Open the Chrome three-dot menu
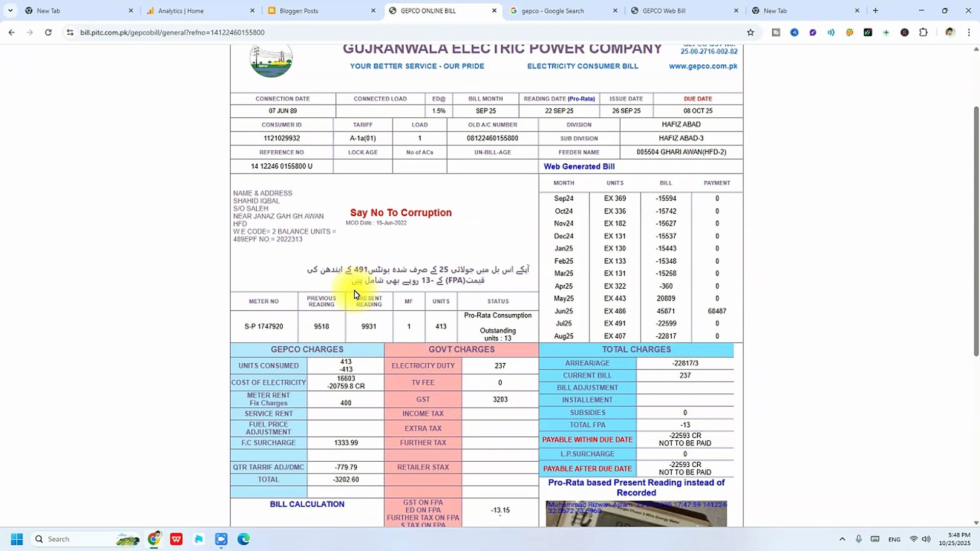980x551 pixels. (970, 32)
